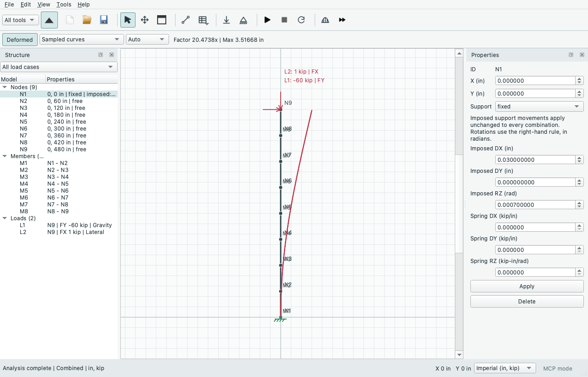Create a new file with blank page icon
Screen dimensions: 588x377
tap(69, 20)
